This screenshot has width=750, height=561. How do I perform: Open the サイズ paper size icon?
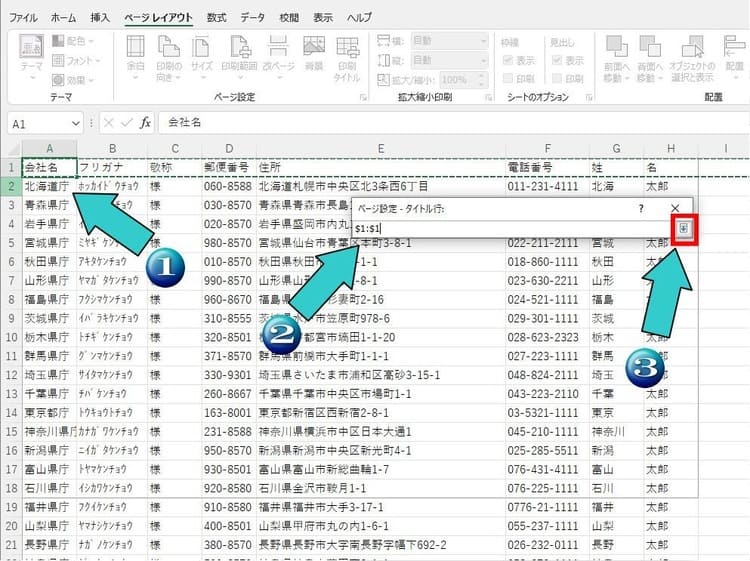(201, 47)
